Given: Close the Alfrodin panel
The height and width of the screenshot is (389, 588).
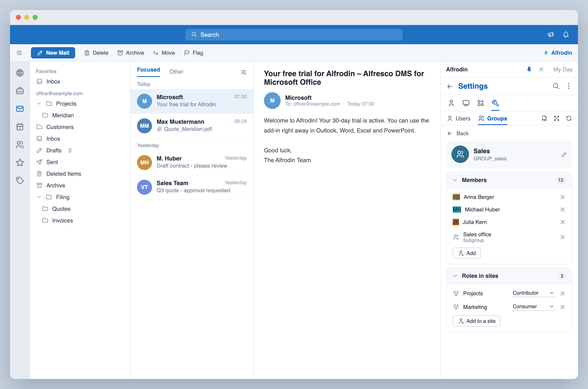Looking at the screenshot, I should [x=541, y=69].
